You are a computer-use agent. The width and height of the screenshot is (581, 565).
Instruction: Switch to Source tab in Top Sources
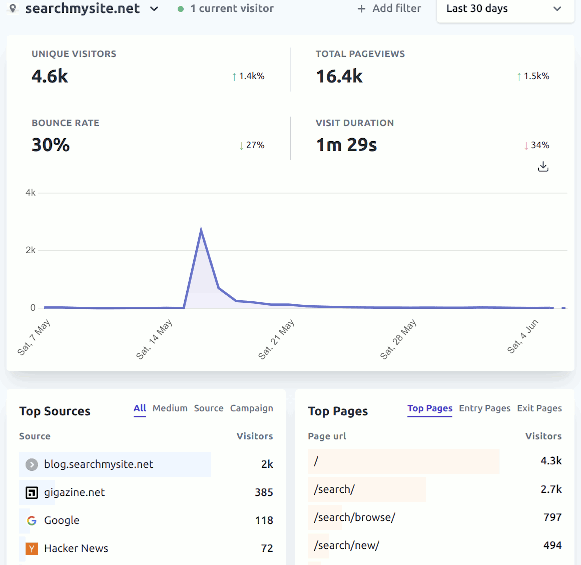tap(209, 408)
